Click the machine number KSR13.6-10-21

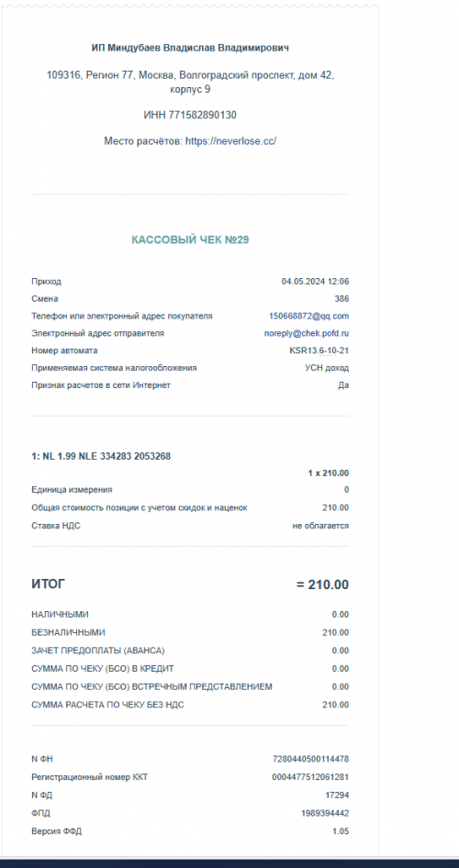(x=319, y=351)
